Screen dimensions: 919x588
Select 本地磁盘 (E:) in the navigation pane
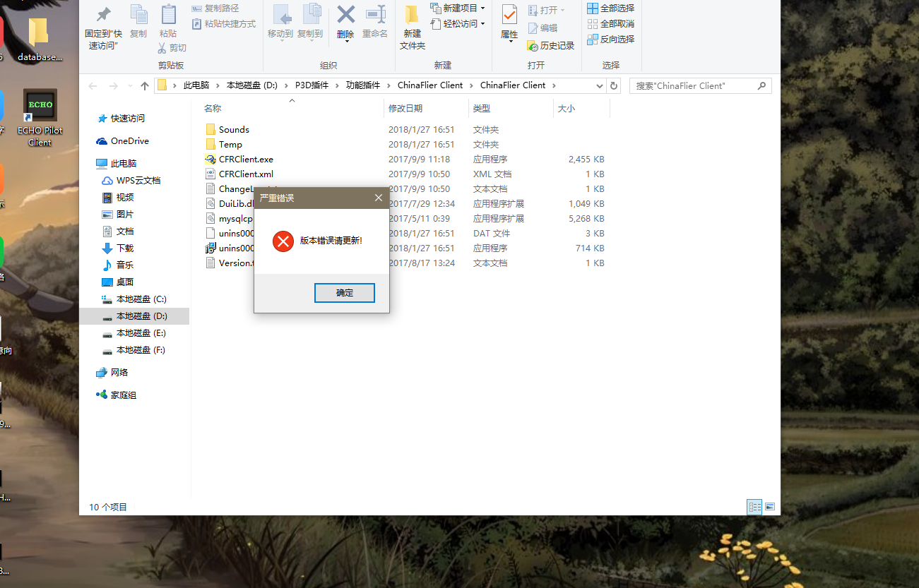[x=141, y=333]
